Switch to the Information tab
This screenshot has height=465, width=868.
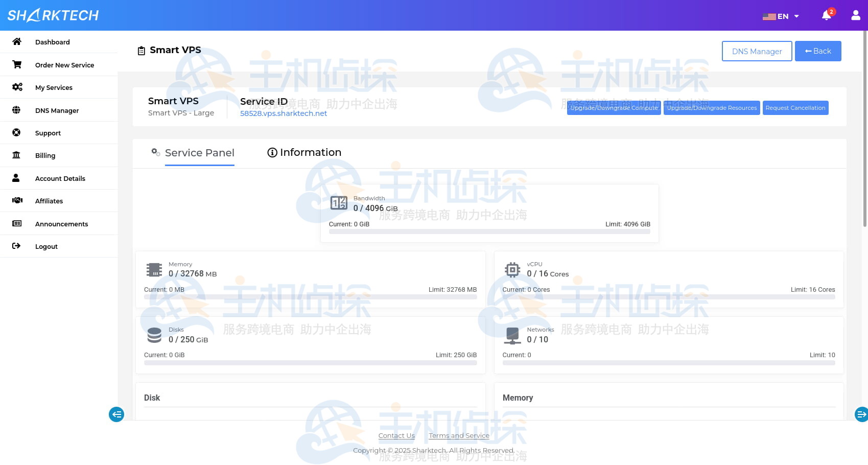point(304,152)
